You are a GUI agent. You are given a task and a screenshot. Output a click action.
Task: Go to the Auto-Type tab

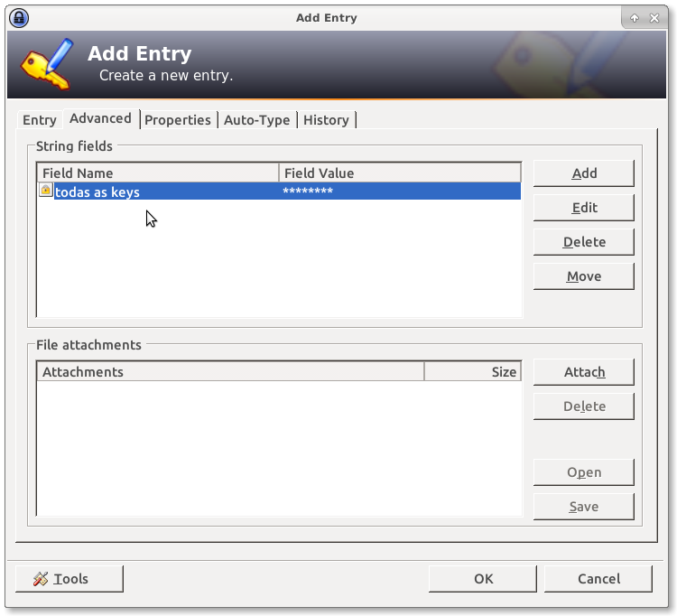257,119
